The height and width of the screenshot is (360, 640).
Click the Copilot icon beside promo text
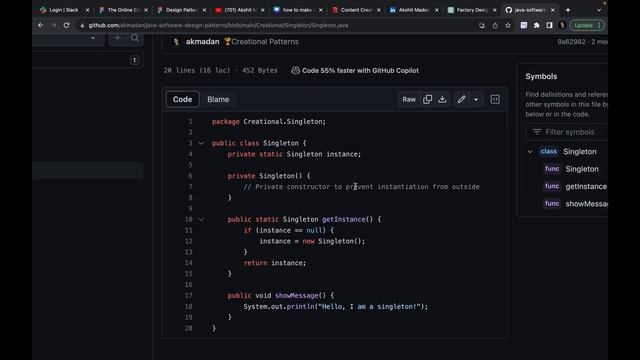(x=296, y=71)
